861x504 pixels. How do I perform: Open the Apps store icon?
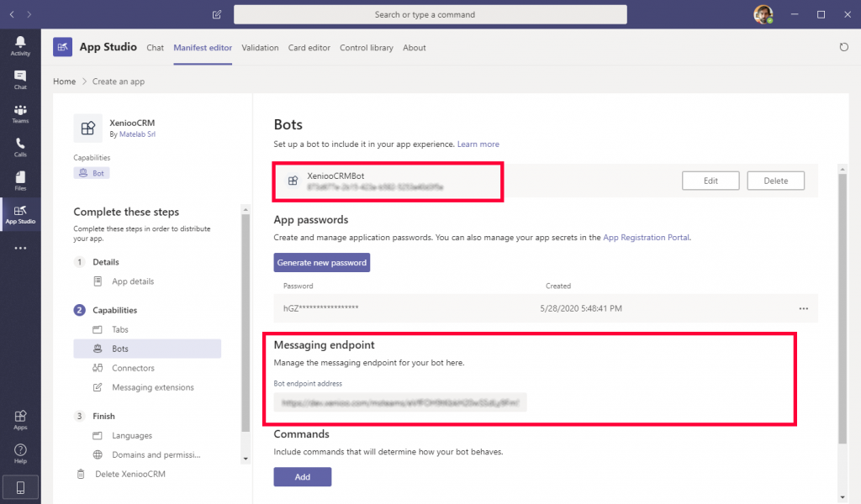pos(20,419)
